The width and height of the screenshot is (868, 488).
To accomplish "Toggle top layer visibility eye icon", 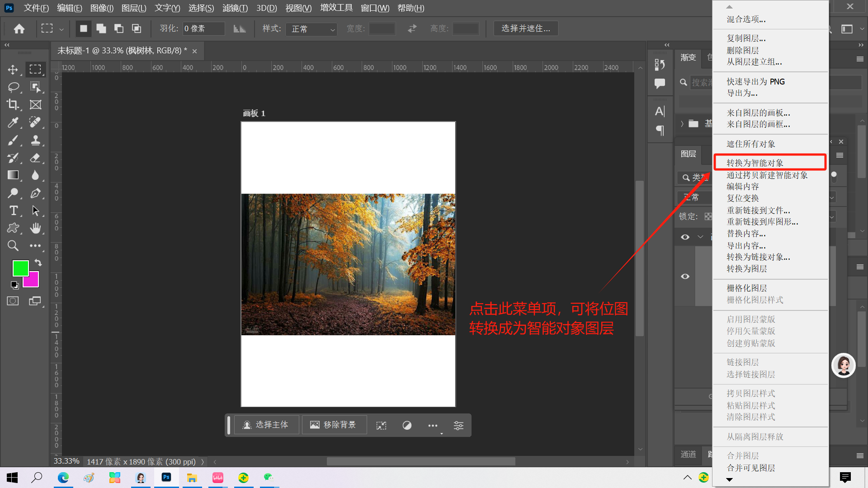I will pos(685,237).
